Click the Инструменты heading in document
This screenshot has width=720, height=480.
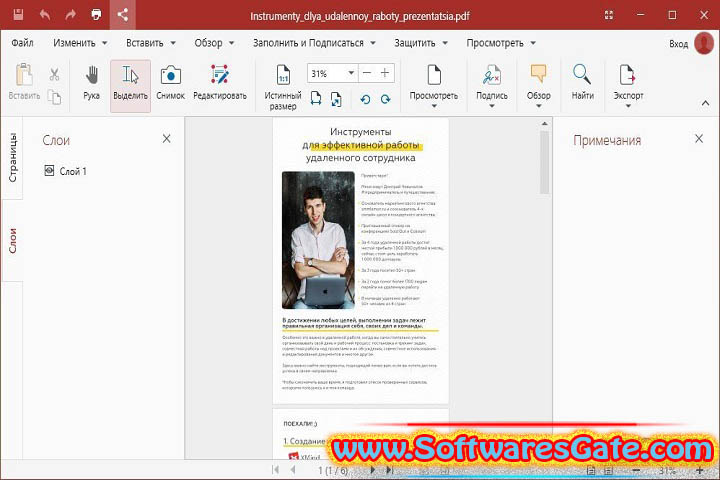point(360,132)
